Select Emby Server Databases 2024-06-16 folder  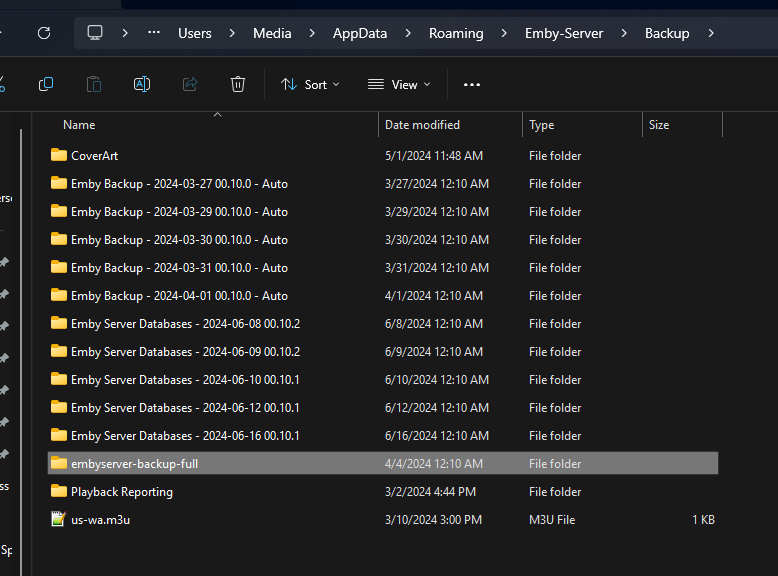(x=185, y=436)
